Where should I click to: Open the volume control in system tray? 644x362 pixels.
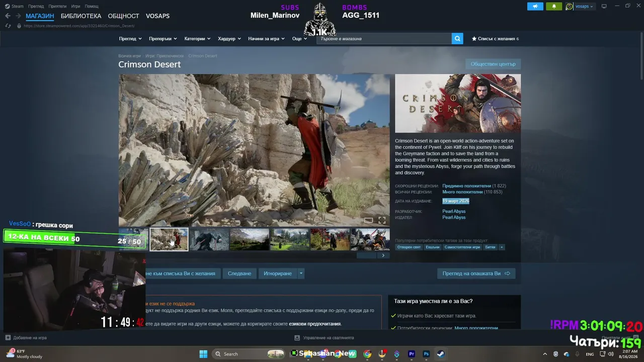(x=611, y=354)
